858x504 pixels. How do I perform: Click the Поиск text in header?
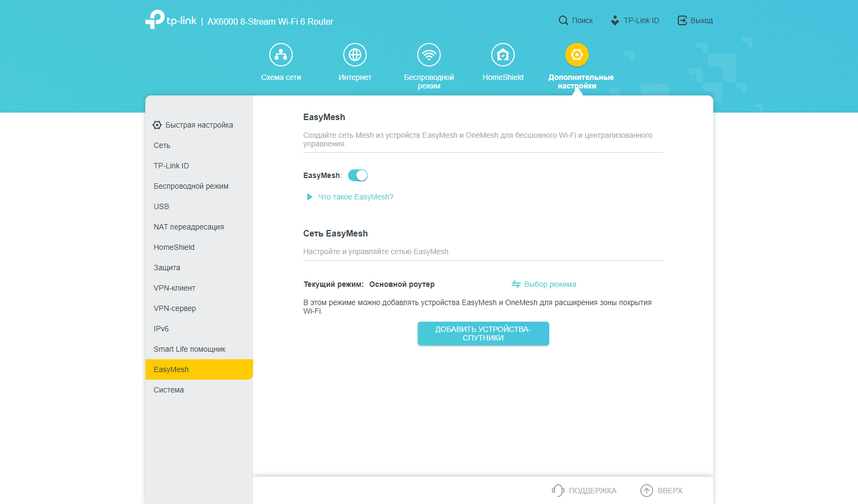click(x=582, y=20)
